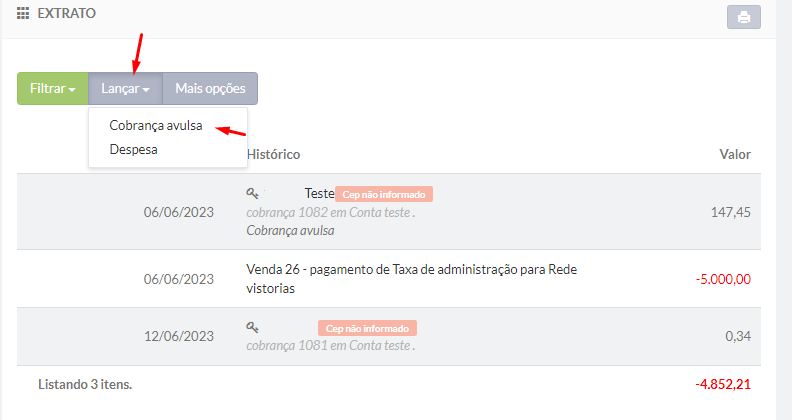Open the Filtrar dropdown
This screenshot has width=792, height=420.
(53, 89)
